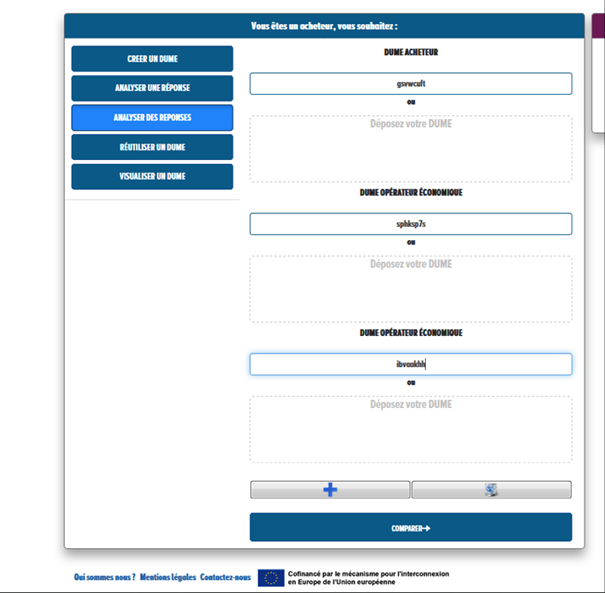Viewport: 605px width, 593px height.
Task: Click the drop zone below the ibvaakhh field
Action: (411, 429)
